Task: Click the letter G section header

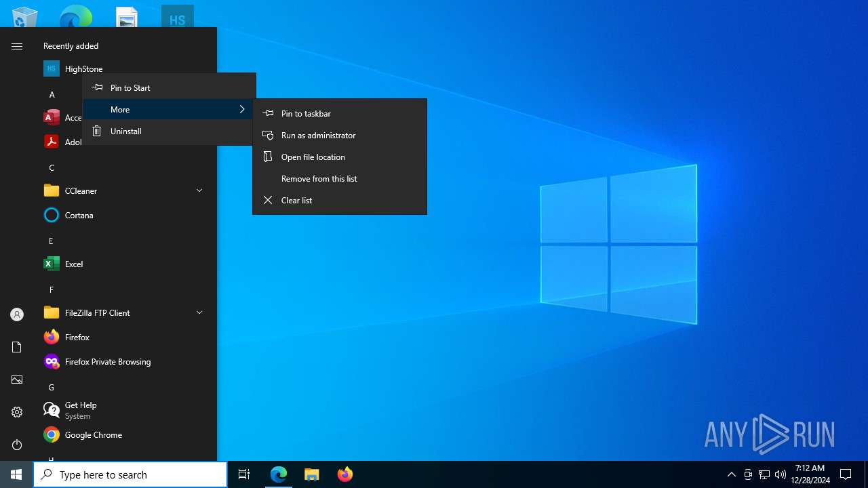Action: [x=52, y=387]
